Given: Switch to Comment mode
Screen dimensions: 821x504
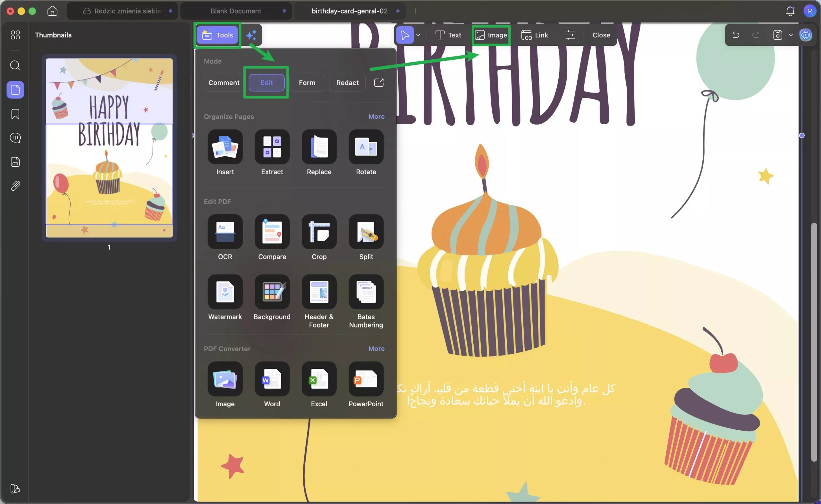Looking at the screenshot, I should point(224,83).
